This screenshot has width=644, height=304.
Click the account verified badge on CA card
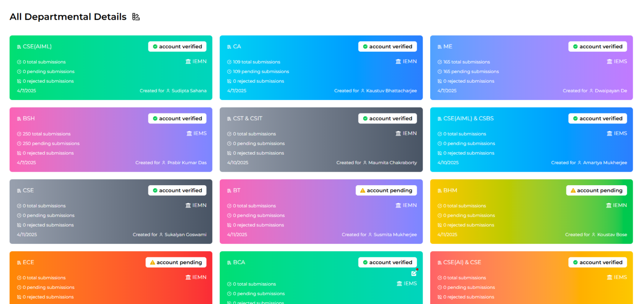pos(387,47)
